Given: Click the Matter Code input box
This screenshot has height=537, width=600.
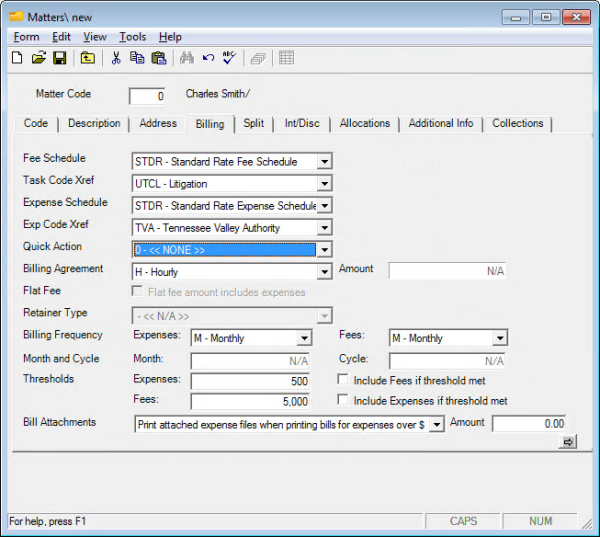Looking at the screenshot, I should tap(149, 96).
